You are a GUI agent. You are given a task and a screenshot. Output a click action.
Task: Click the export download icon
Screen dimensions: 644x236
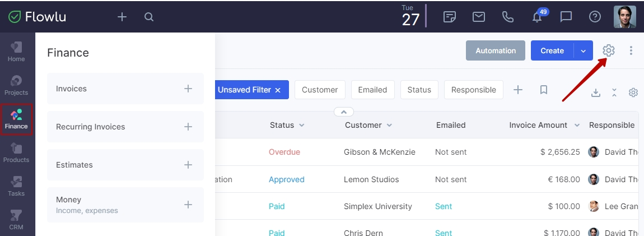(596, 93)
